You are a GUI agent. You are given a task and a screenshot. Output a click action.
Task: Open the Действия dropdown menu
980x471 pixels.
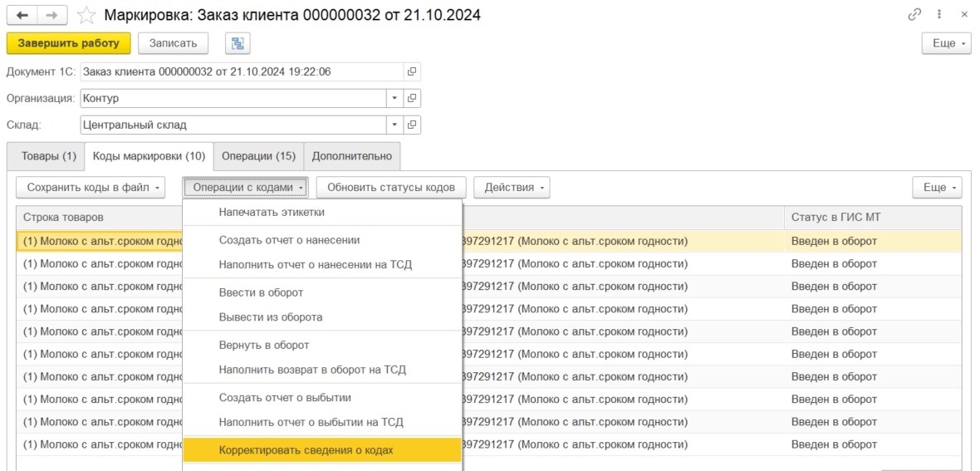point(512,188)
